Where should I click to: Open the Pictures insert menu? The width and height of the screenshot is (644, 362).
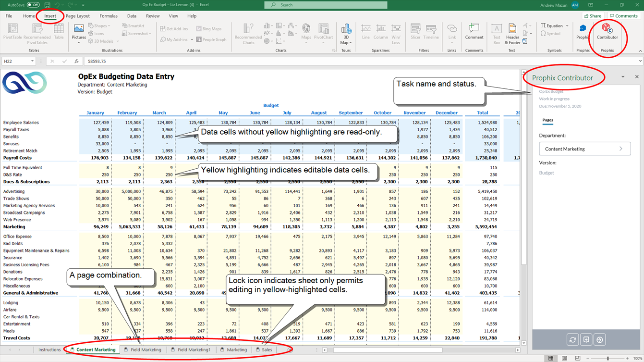click(x=79, y=33)
